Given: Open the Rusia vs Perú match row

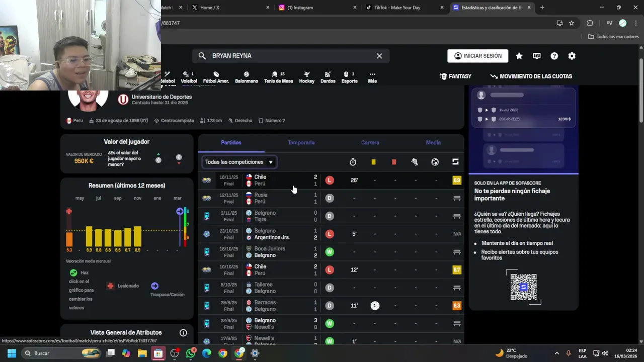Looking at the screenshot, I should point(331,198).
